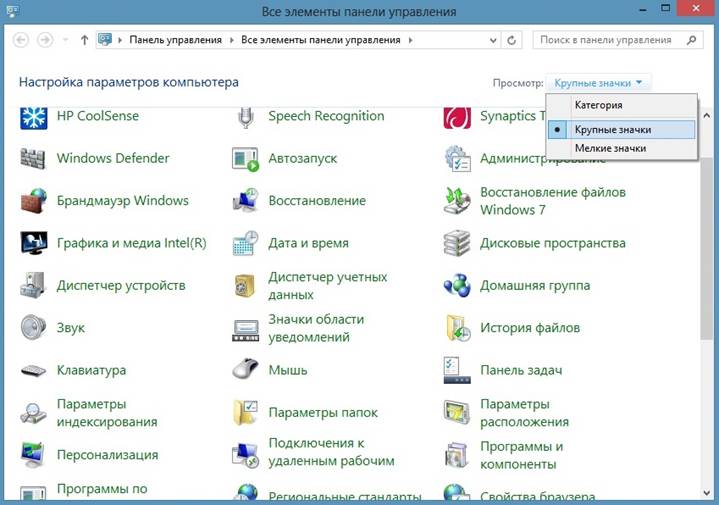Viewport: 719px width, 505px height.
Task: Go up one level with the up arrow
Action: (x=84, y=40)
